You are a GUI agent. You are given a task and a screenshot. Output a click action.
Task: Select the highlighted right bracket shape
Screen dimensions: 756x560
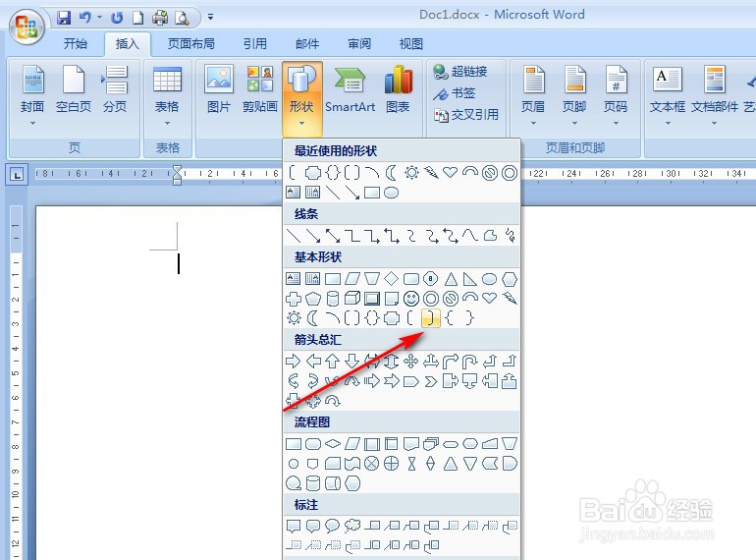(x=431, y=318)
